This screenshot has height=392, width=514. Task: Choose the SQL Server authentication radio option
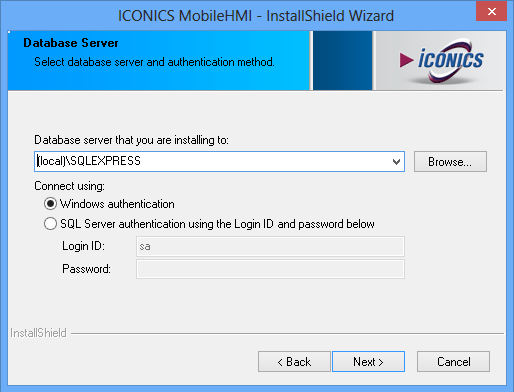tap(50, 224)
